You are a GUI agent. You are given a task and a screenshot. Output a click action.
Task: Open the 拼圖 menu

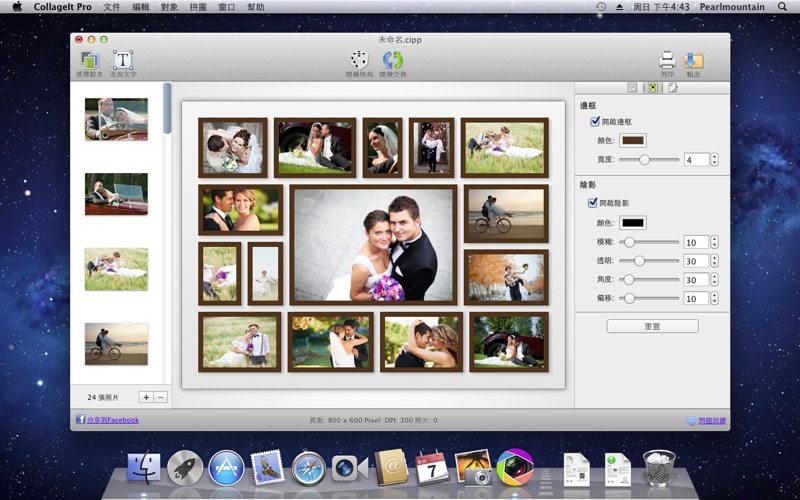198,7
